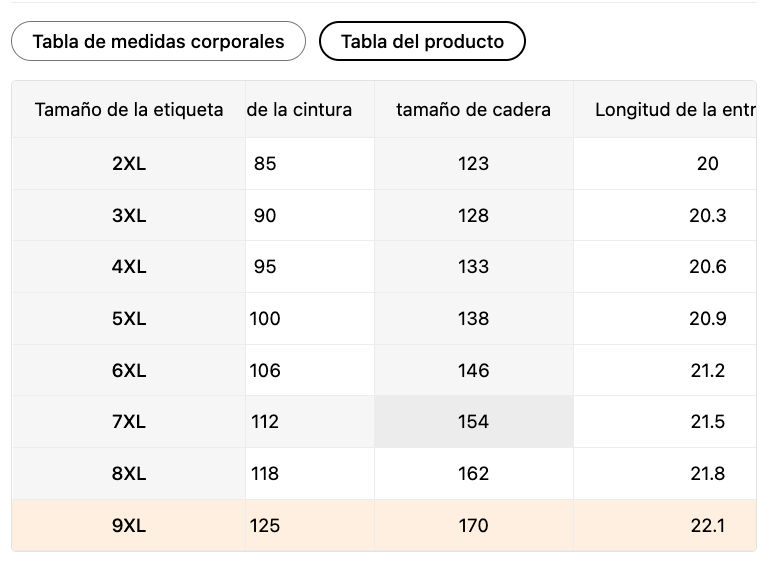The height and width of the screenshot is (572, 774).
Task: Click the 162 hip cell for 8XL
Action: 473,474
